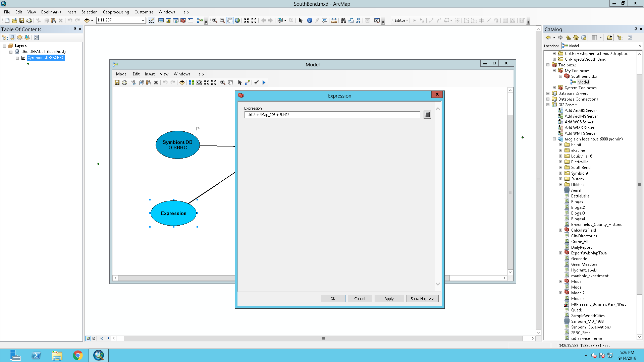
Task: Toggle auto-hide pin on Catalog panel
Action: 636,29
